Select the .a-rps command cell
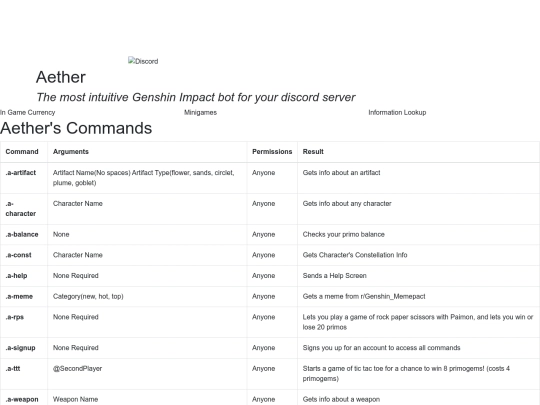The width and height of the screenshot is (540, 405). [24, 322]
